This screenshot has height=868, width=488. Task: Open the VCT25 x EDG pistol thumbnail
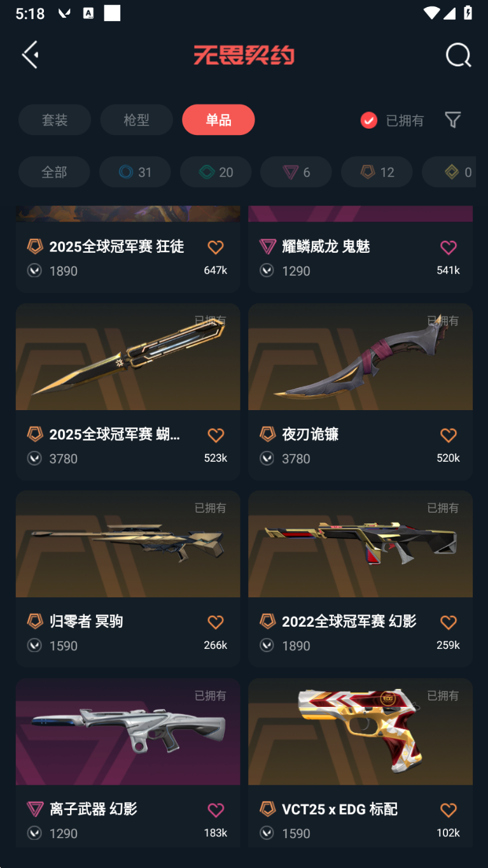tap(360, 732)
